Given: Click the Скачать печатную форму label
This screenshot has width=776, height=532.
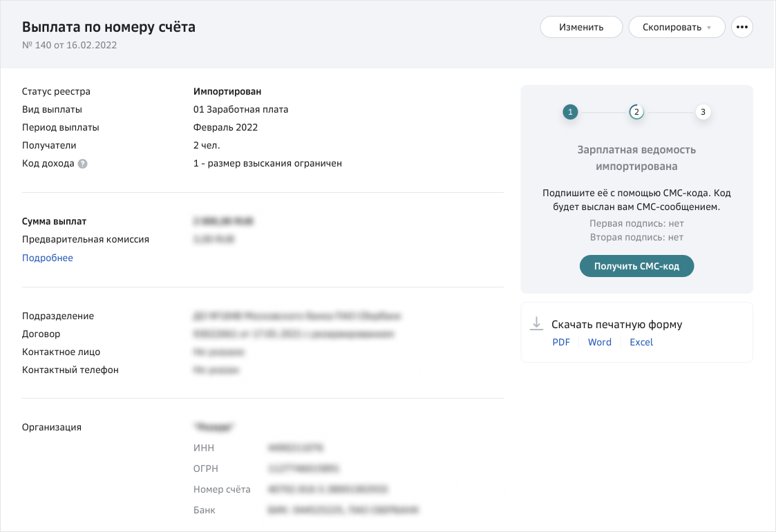Looking at the screenshot, I should pos(616,324).
